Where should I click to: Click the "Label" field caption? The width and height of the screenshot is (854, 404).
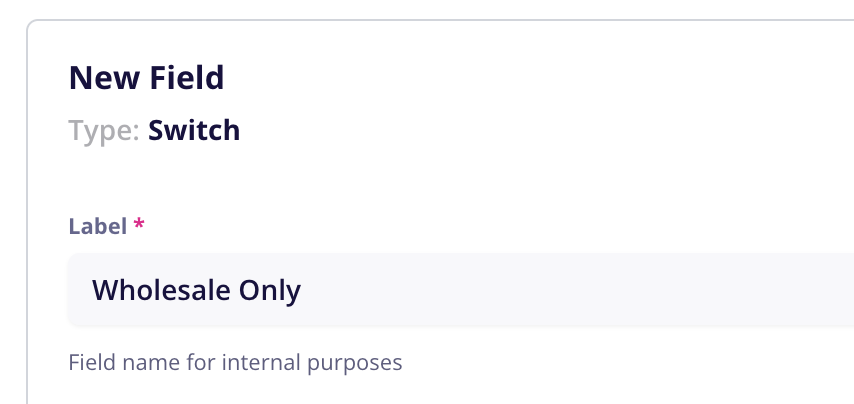[x=97, y=226]
